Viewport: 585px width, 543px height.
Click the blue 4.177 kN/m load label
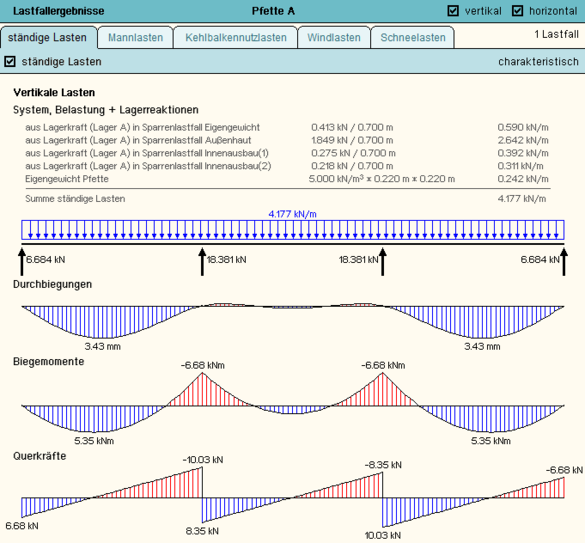click(292, 214)
